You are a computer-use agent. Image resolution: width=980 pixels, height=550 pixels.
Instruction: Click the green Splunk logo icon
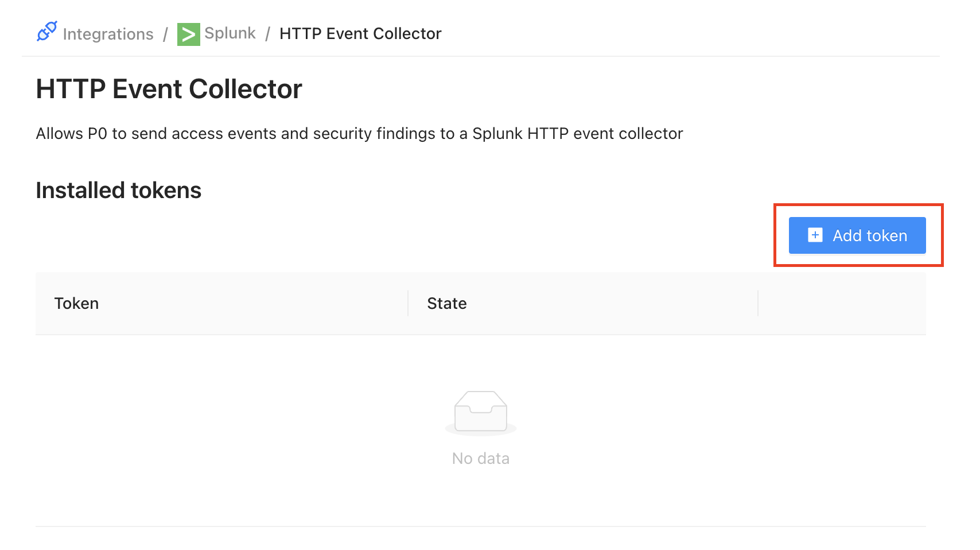tap(188, 34)
